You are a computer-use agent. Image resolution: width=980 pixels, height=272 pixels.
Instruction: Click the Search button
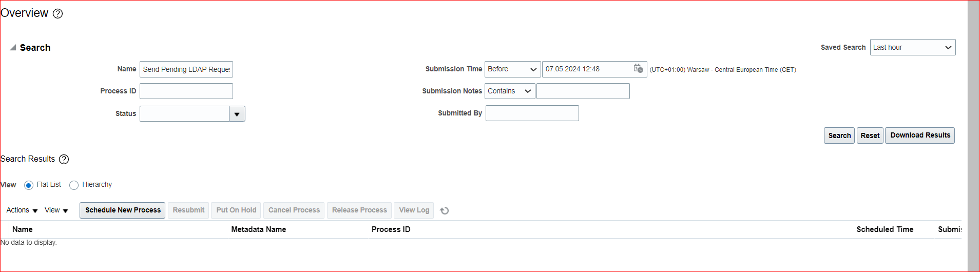[839, 135]
